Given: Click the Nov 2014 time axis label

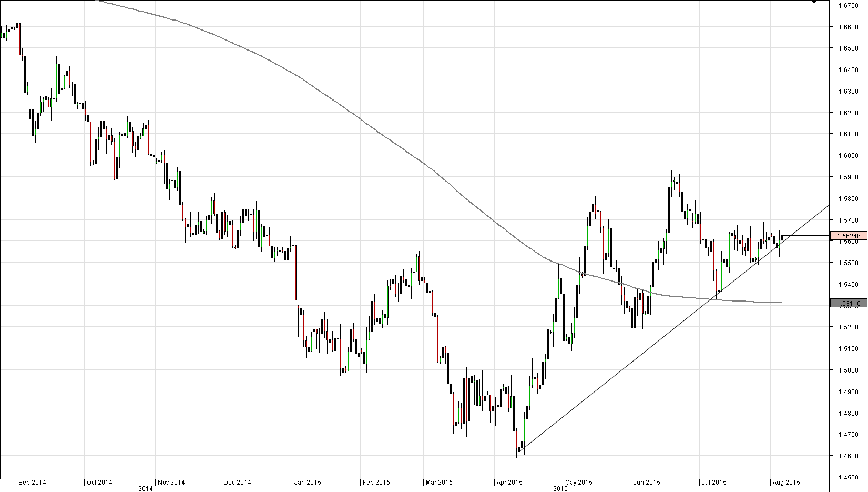Looking at the screenshot, I should tap(171, 482).
